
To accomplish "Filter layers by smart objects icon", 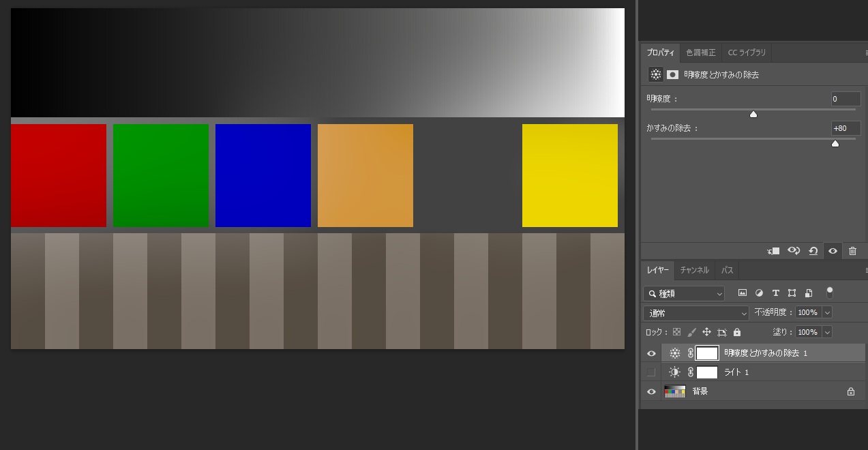I will click(808, 293).
